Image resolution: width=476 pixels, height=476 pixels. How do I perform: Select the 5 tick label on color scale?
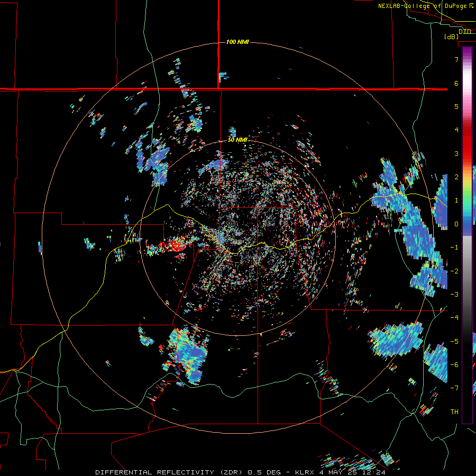[x=456, y=106]
